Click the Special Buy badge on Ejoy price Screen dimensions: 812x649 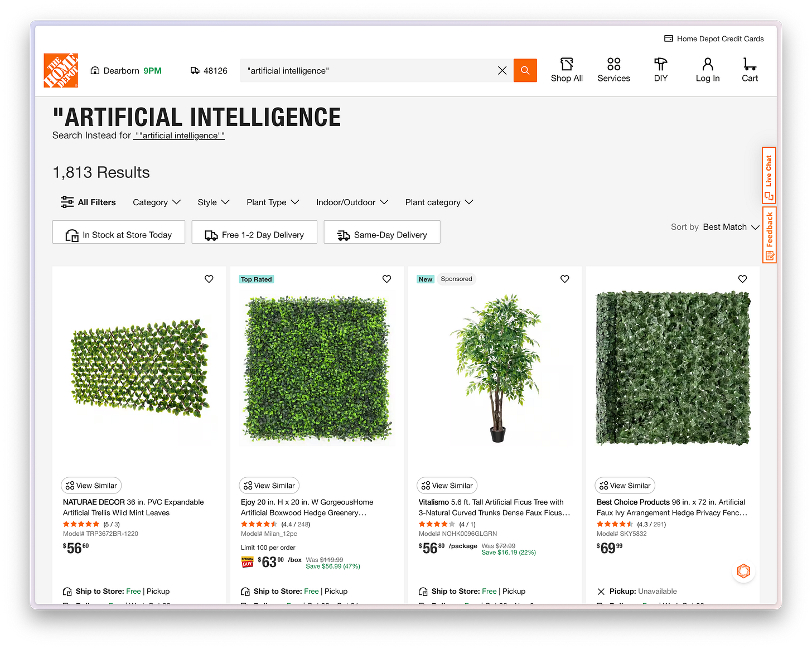point(248,562)
